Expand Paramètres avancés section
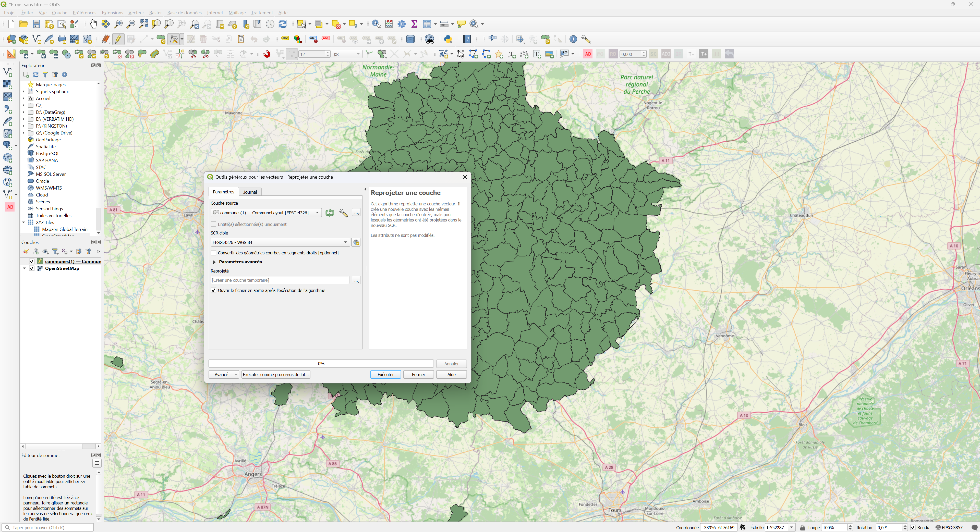This screenshot has height=532, width=980. click(214, 262)
